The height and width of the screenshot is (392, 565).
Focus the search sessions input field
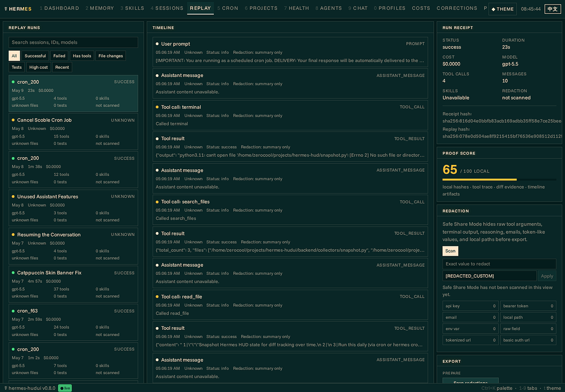click(x=73, y=42)
